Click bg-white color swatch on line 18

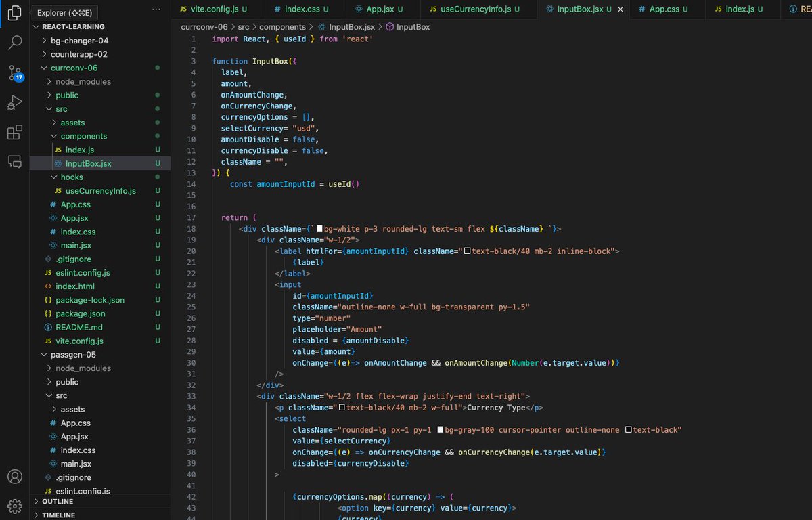[319, 229]
